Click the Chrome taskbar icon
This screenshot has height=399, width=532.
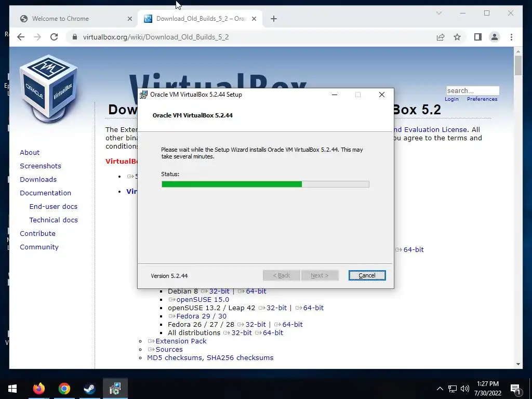point(64,389)
